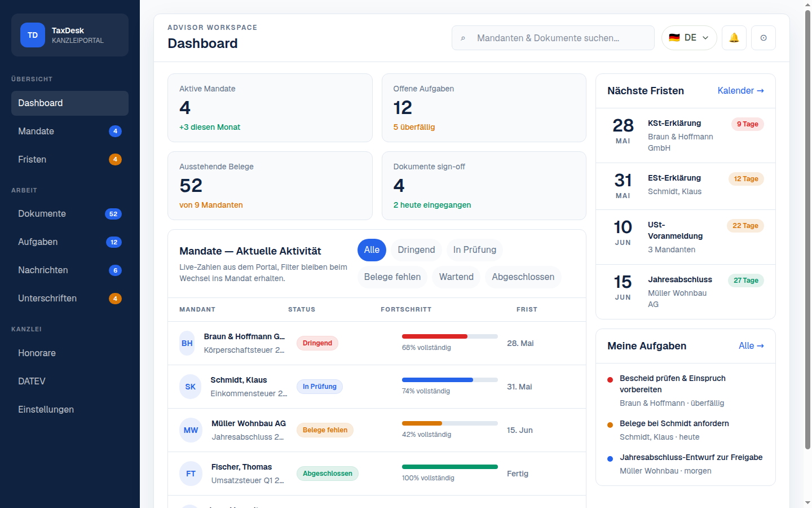Open Fristen in the sidebar
Viewport: 812px width, 508px height.
pyautogui.click(x=70, y=160)
